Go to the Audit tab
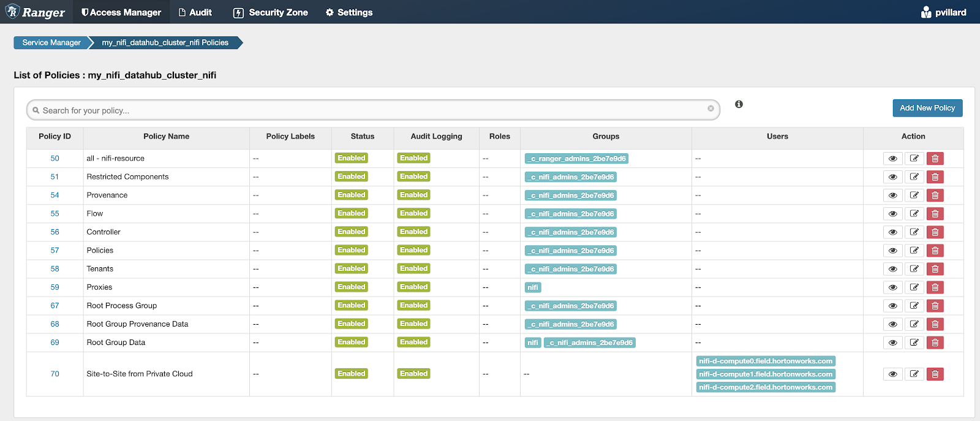 (195, 12)
